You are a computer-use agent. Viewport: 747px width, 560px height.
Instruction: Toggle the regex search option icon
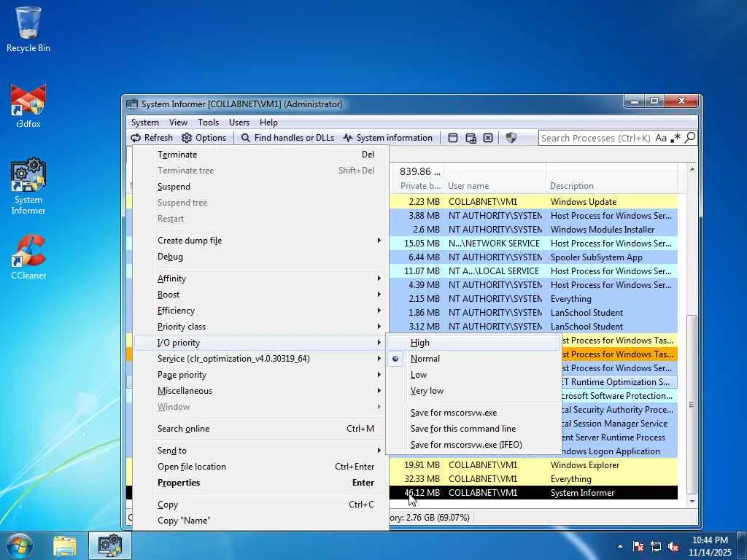(x=675, y=138)
